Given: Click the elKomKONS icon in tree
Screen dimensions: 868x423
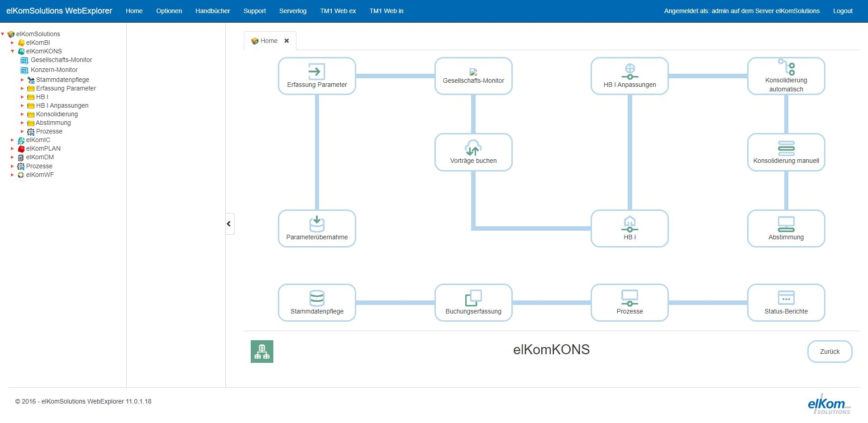Looking at the screenshot, I should pyautogui.click(x=21, y=51).
